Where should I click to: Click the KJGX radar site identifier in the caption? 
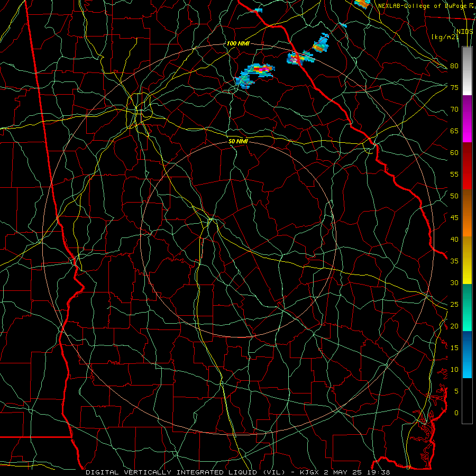pos(310,472)
